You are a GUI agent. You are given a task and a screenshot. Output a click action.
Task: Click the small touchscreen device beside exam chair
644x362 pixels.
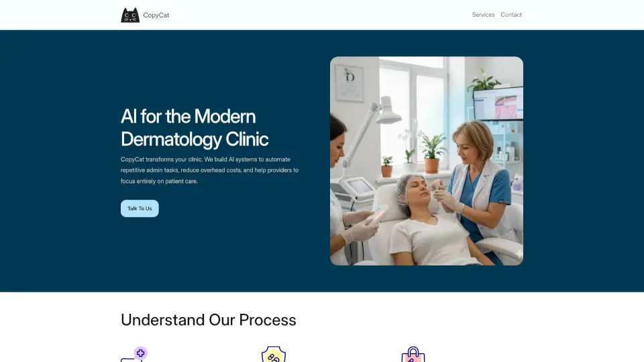[x=358, y=187]
